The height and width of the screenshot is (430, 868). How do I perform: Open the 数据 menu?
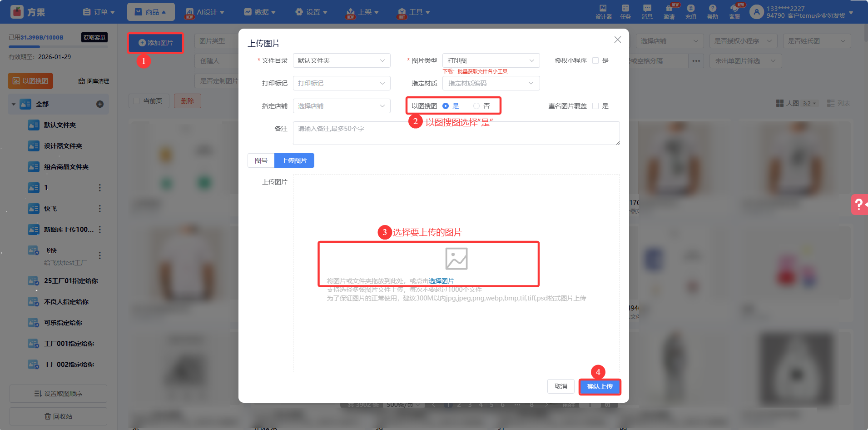pyautogui.click(x=260, y=12)
